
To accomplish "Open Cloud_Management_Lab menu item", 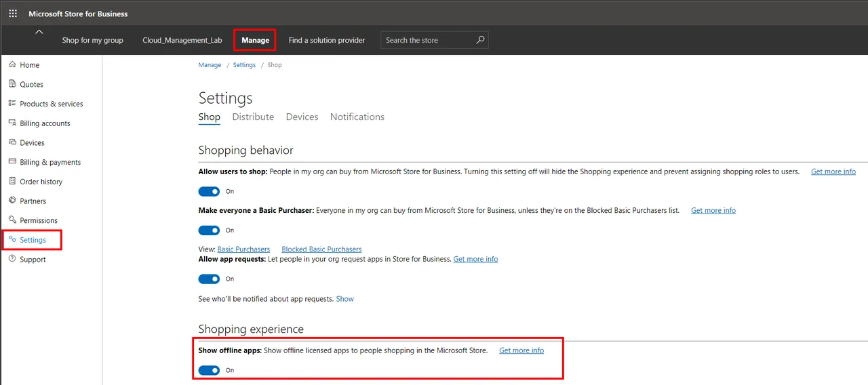I will 182,40.
